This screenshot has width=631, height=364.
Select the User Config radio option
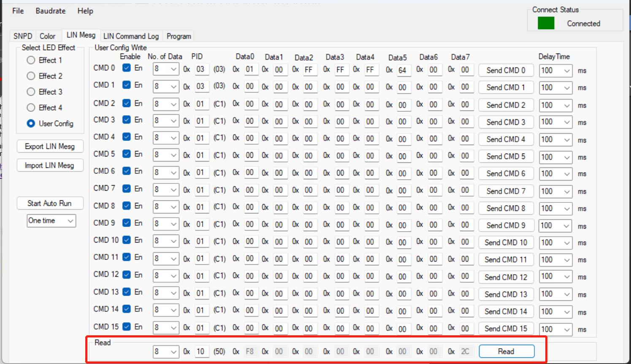pos(31,124)
